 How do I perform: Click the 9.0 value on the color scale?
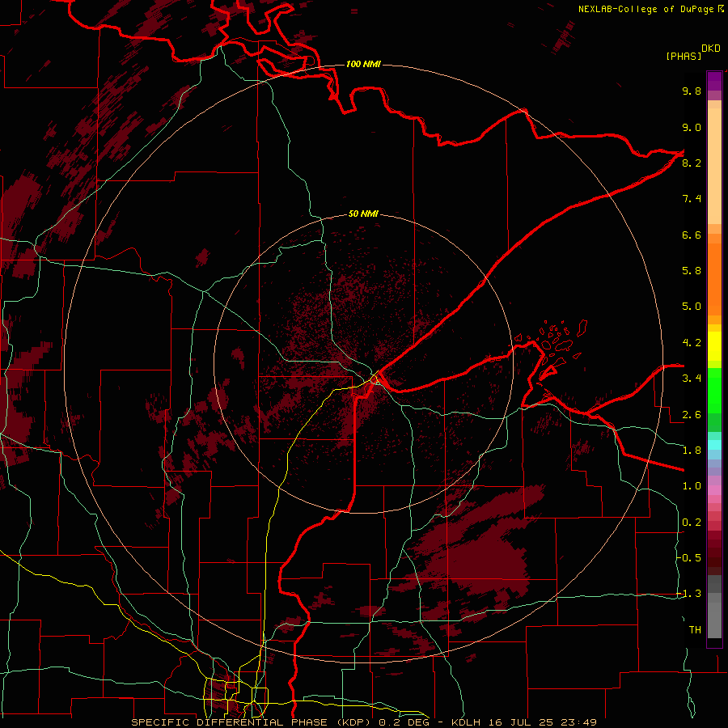(692, 127)
